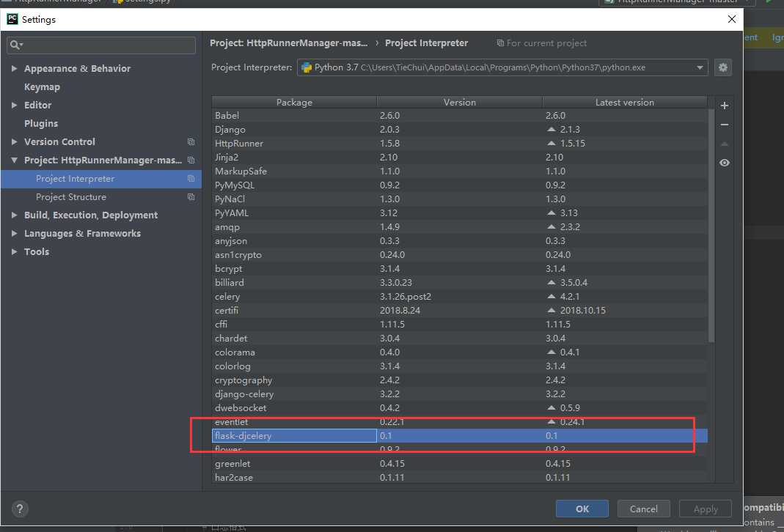Select the django-celery package row
The image size is (784, 532).
[460, 394]
